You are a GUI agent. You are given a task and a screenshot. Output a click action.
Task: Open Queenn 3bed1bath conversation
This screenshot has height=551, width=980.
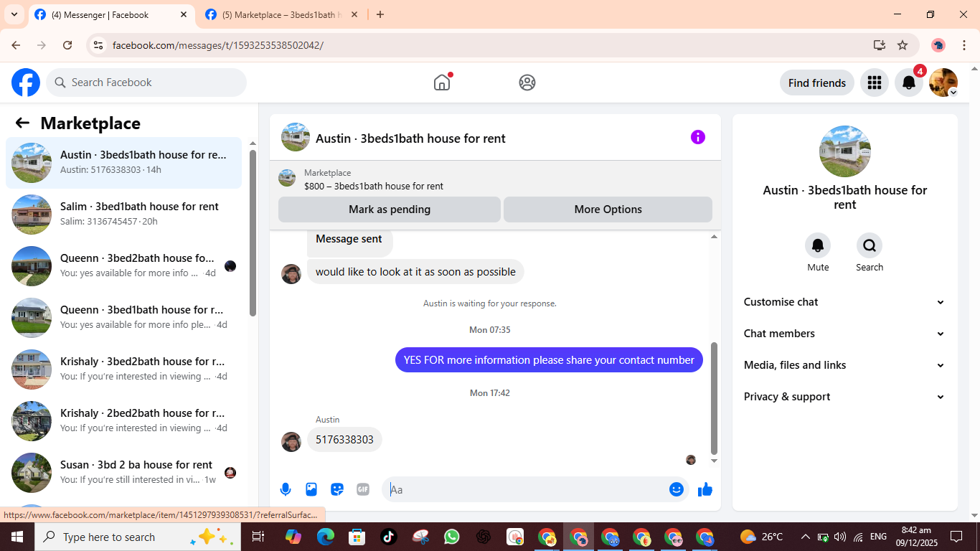pyautogui.click(x=123, y=318)
